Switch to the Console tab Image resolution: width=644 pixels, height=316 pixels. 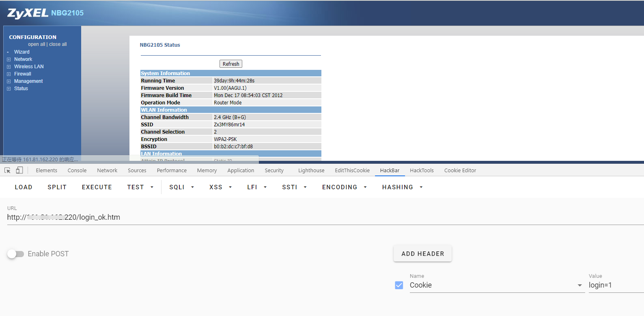tap(77, 171)
